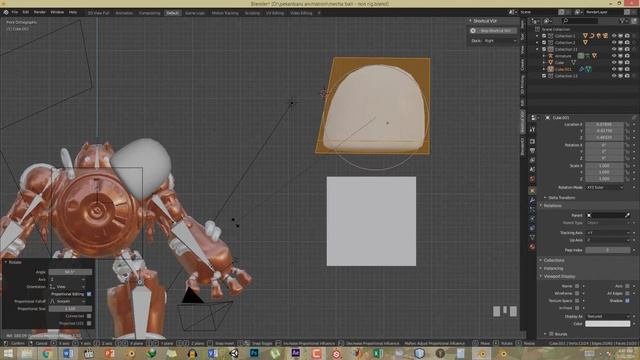Open the Particles properties tab
640x360 pixels.
(532, 209)
